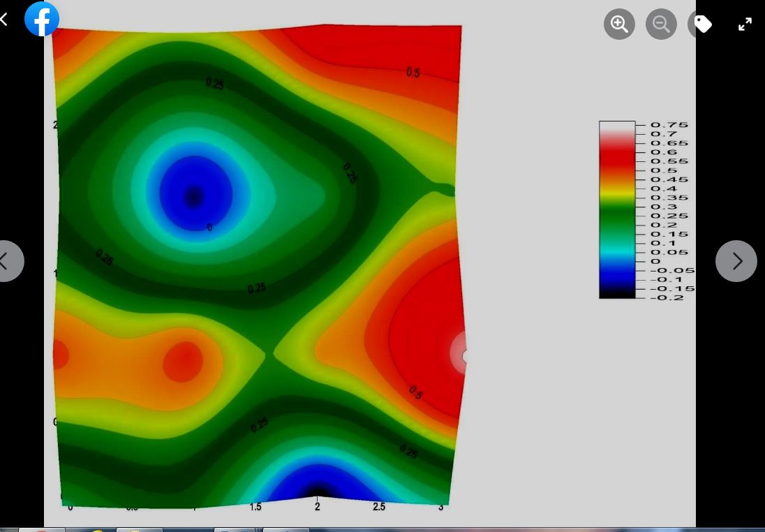Click the 0.5 contour label at top right
765x532 pixels.
coord(413,73)
